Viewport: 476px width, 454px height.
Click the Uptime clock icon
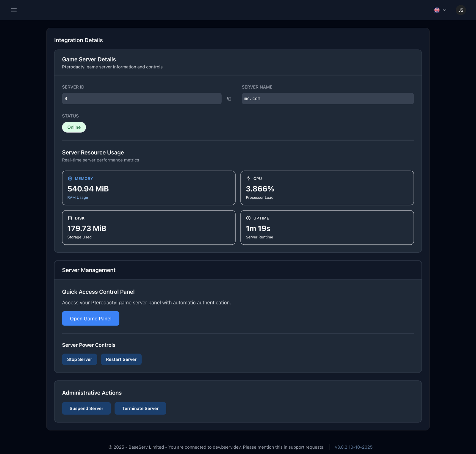248,218
